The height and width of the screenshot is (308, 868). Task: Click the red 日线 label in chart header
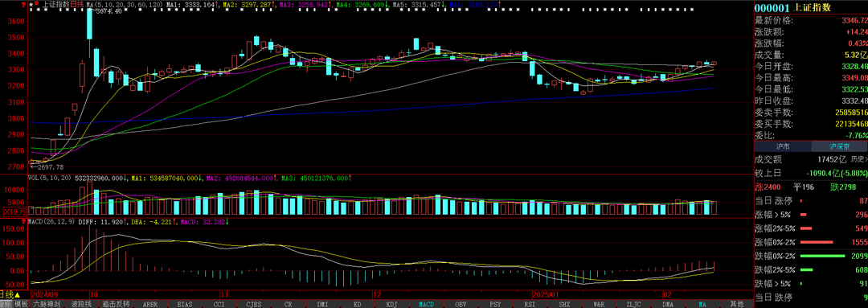pos(77,5)
